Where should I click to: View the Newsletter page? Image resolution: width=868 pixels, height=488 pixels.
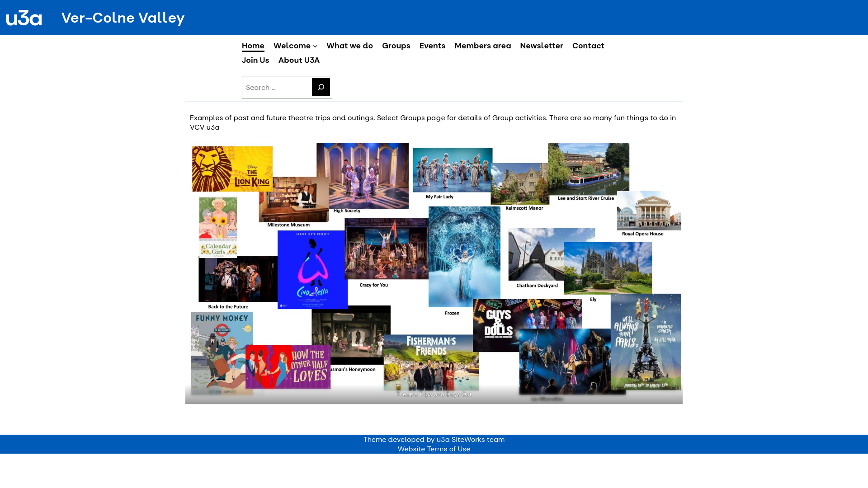tap(542, 46)
